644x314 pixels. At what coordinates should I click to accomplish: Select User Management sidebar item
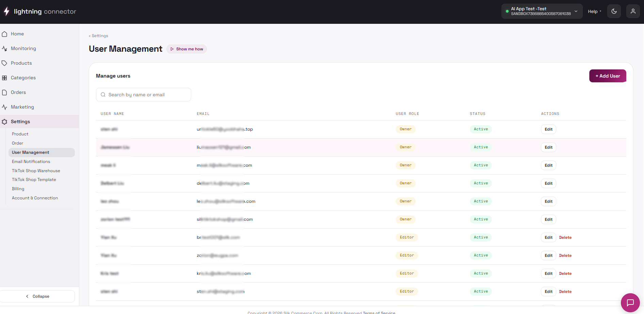point(42,152)
